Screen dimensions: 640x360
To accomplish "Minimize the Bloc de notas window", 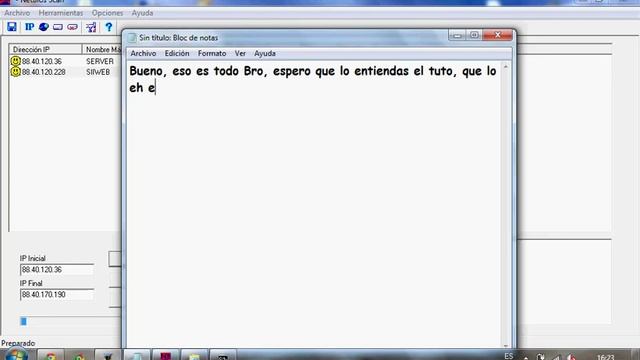I will (x=457, y=36).
